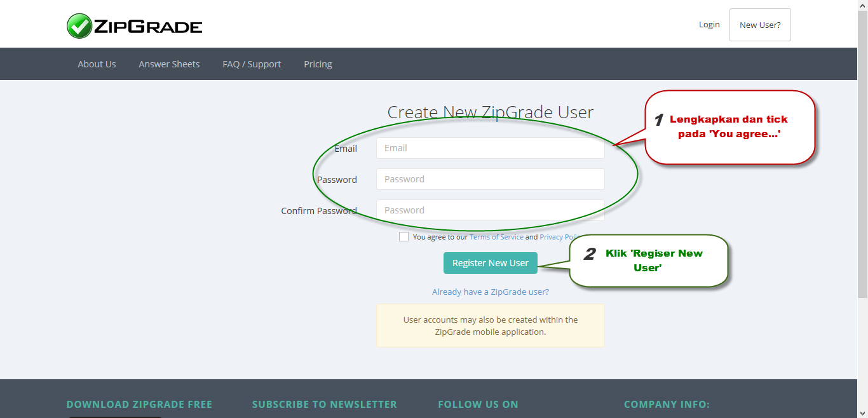
Task: Click 'Create New ZipGrade User' heading
Action: point(491,112)
